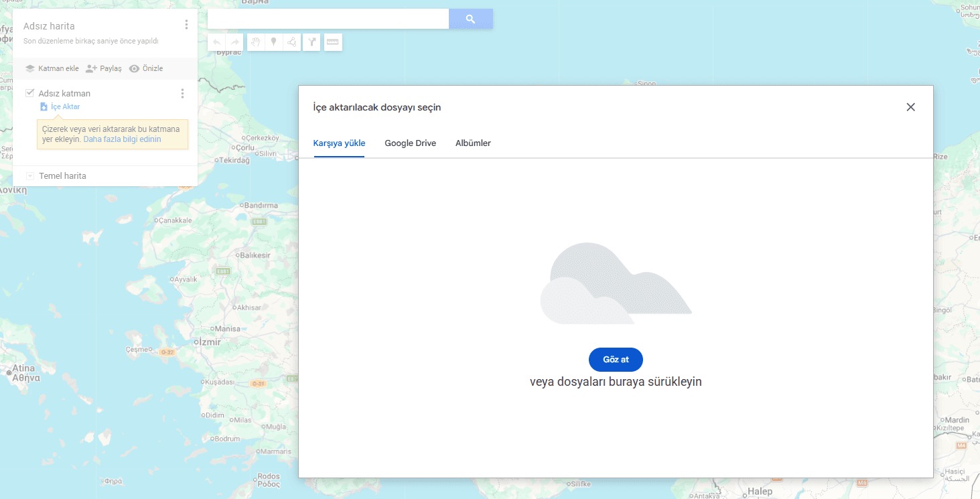980x499 pixels.
Task: Select the hand pan tool
Action: [x=255, y=42]
